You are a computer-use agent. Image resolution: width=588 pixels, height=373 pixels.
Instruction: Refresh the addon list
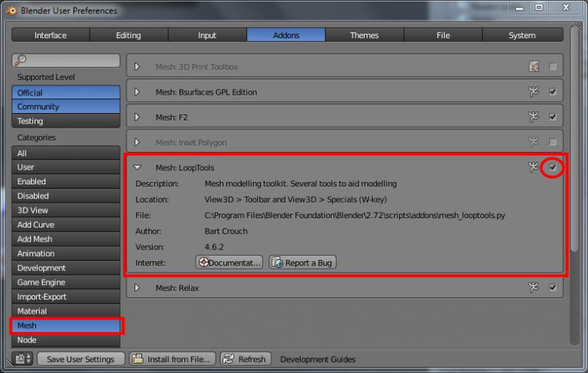click(x=245, y=359)
